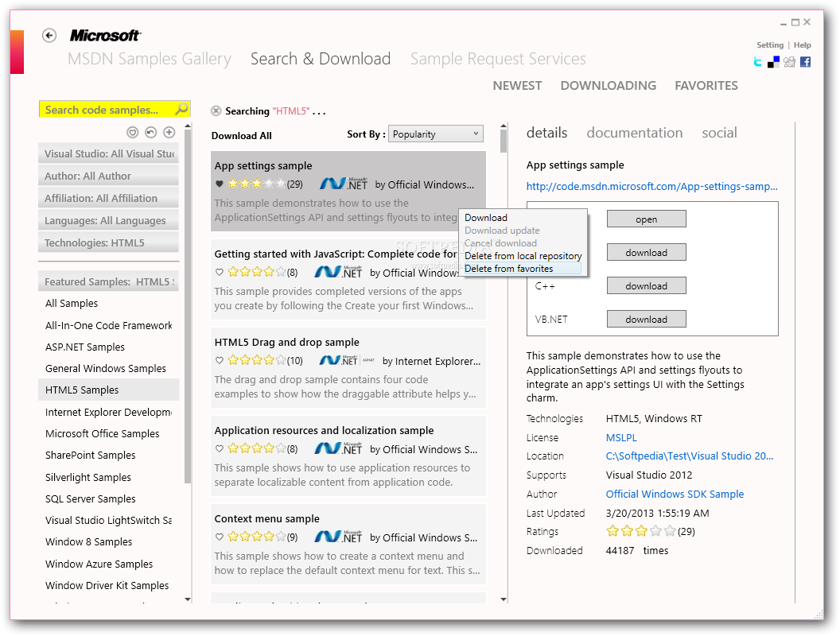Image resolution: width=840 pixels, height=636 pixels.
Task: Open the code.msdn.microsoft.com sample URL
Action: [651, 186]
